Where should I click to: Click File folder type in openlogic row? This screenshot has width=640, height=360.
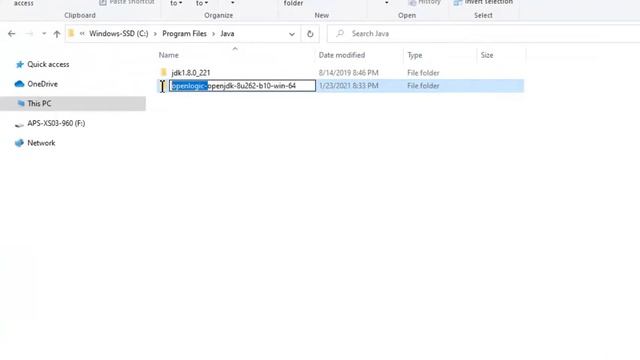423,86
